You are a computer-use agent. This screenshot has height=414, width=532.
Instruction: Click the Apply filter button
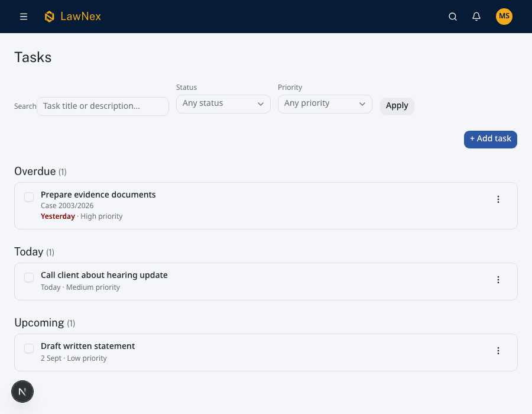click(x=397, y=106)
